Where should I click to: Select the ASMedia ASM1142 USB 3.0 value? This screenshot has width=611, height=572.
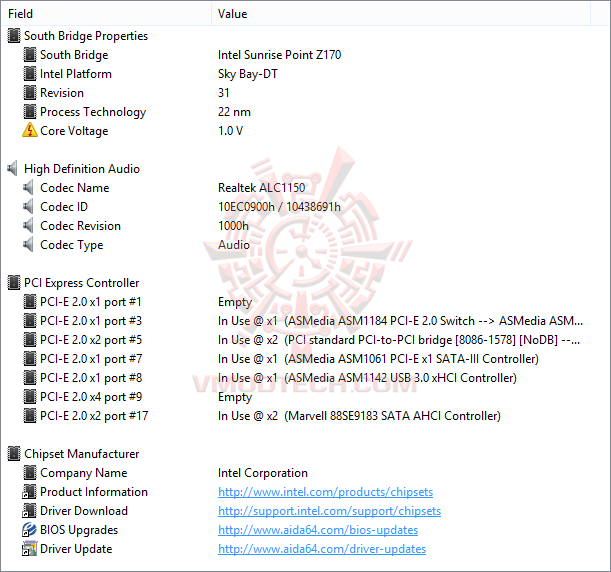[367, 378]
